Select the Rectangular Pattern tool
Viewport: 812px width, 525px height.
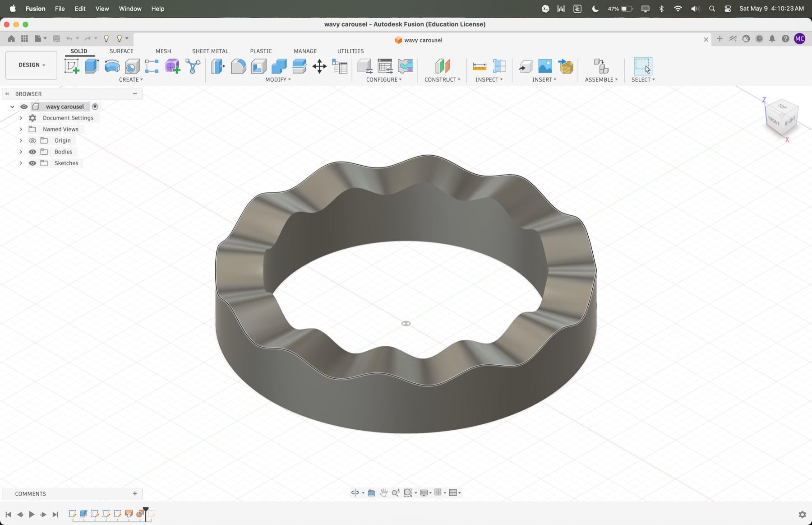(x=152, y=66)
